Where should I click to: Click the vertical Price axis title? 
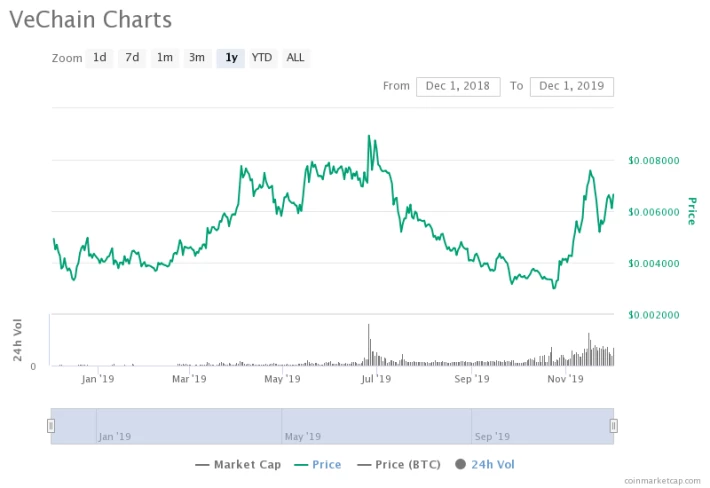point(691,211)
